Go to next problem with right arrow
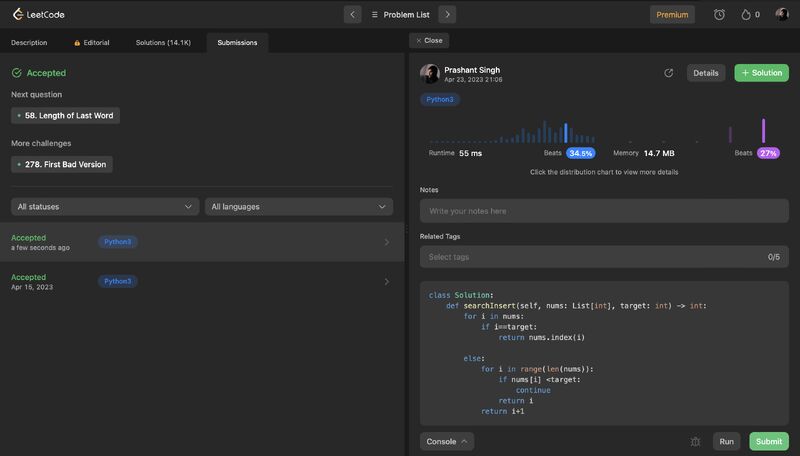The width and height of the screenshot is (800, 456). [x=447, y=14]
